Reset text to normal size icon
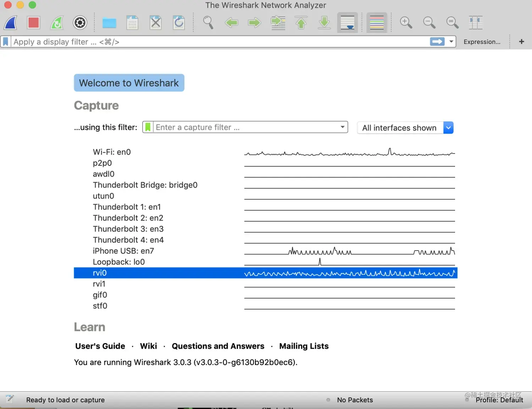This screenshot has width=532, height=409. click(x=452, y=23)
